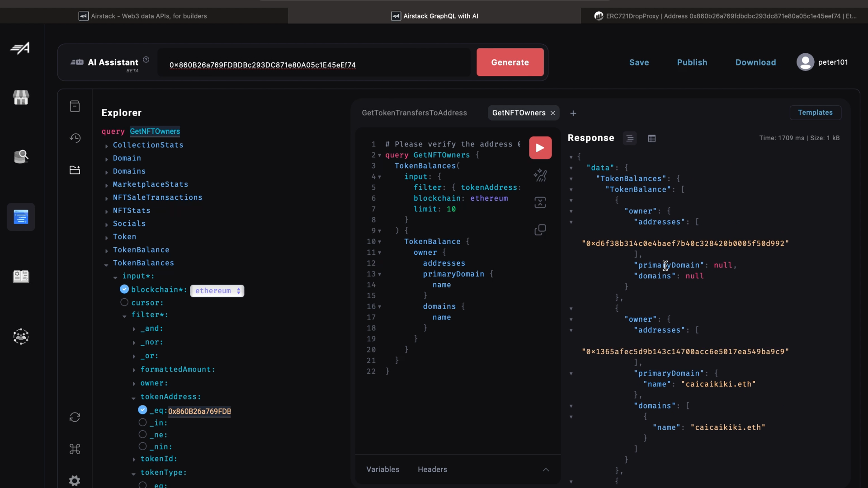The image size is (868, 488).
Task: Open the community people icon in sidebar
Action: coord(21,337)
